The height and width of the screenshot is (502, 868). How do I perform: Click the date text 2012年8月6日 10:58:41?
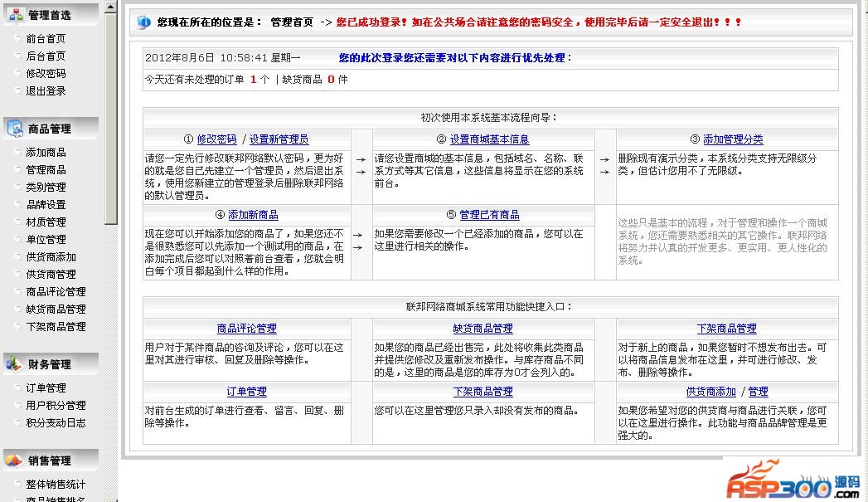tap(206, 57)
